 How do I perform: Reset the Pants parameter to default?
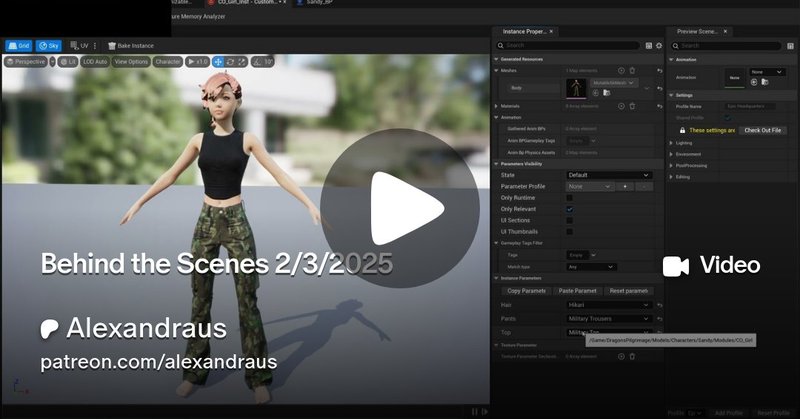(660, 319)
